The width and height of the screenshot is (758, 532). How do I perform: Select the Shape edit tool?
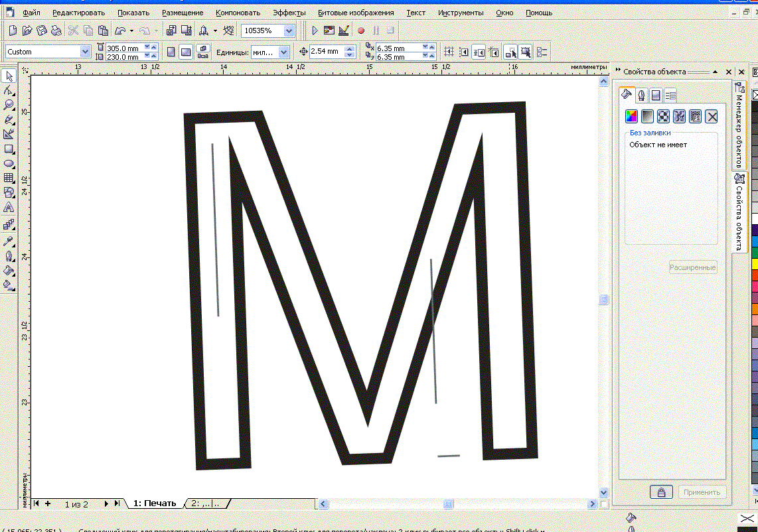point(9,90)
